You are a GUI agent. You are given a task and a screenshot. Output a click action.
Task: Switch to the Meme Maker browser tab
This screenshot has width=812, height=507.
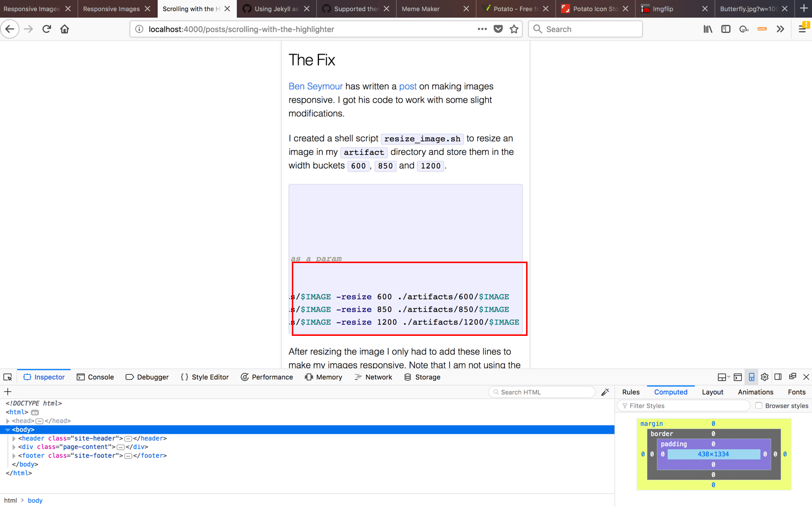[436, 8]
